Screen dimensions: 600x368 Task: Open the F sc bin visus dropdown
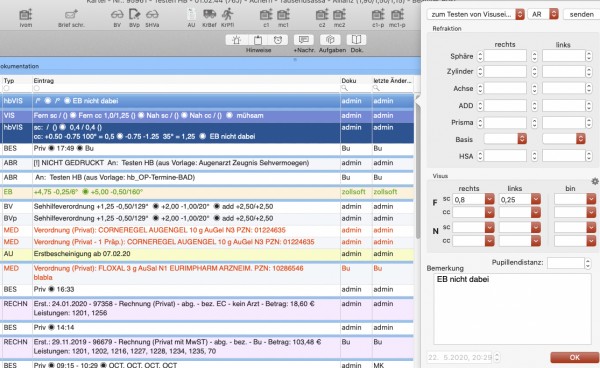point(591,199)
